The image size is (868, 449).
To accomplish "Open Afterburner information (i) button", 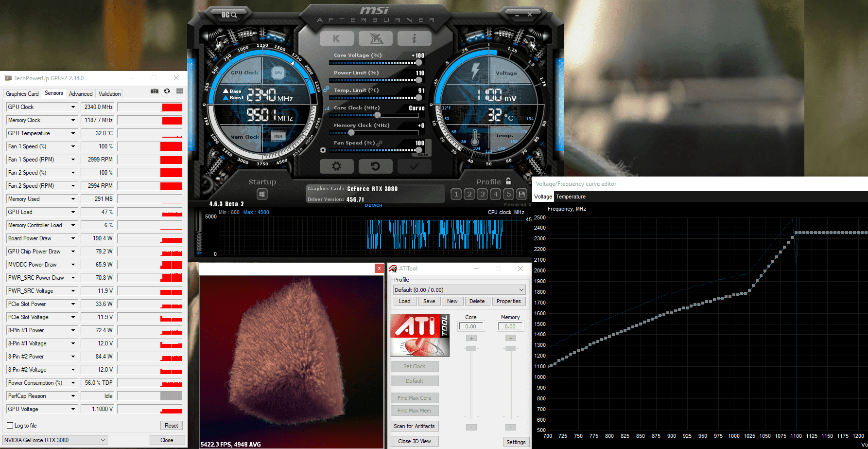I will tap(414, 38).
